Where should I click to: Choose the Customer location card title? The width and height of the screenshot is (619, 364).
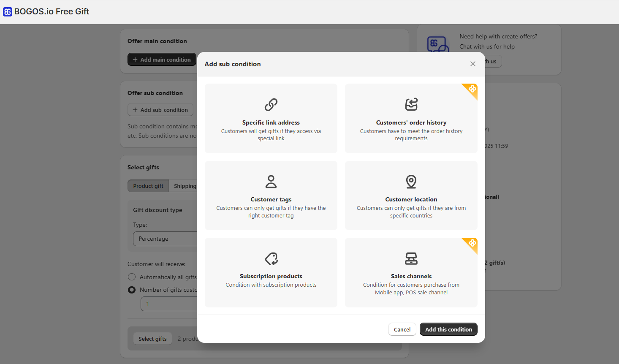(411, 199)
